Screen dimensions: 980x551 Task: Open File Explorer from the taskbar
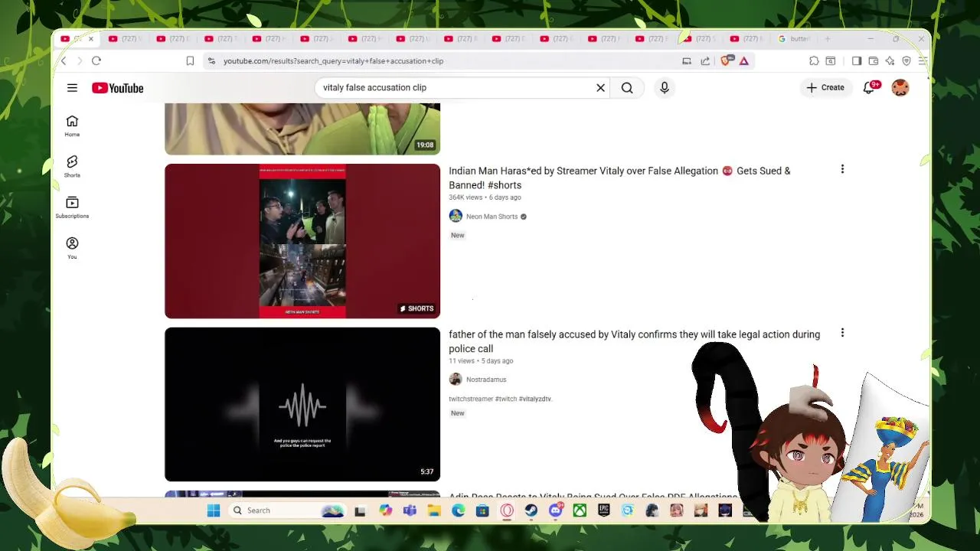coord(434,510)
